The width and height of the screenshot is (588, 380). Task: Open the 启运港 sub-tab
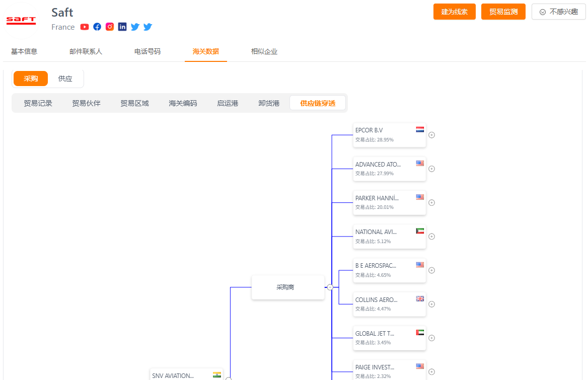point(228,103)
